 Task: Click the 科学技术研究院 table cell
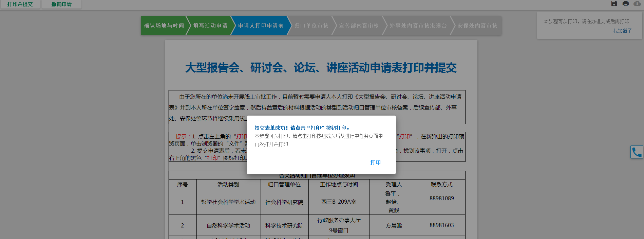284,225
